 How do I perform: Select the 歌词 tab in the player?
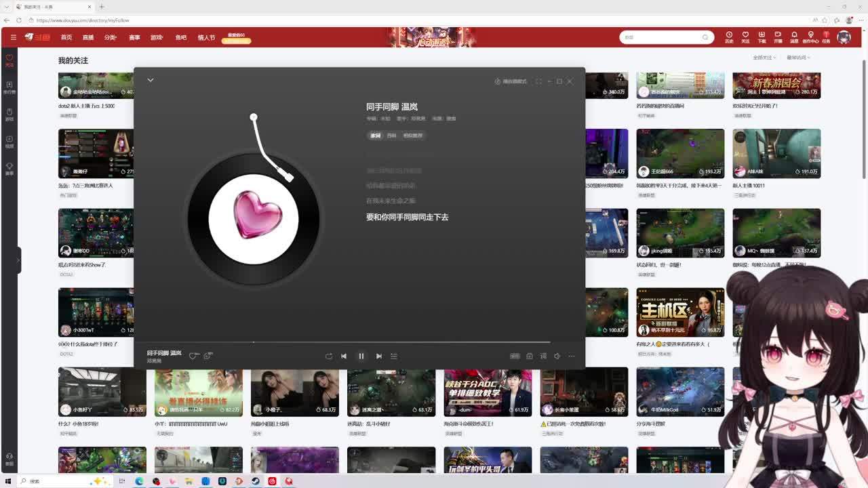tap(375, 136)
